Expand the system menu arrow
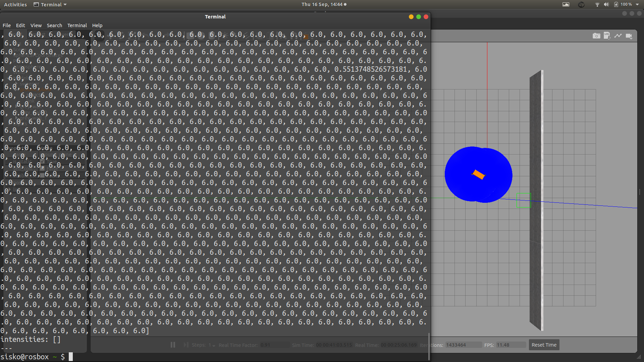 [x=637, y=4]
